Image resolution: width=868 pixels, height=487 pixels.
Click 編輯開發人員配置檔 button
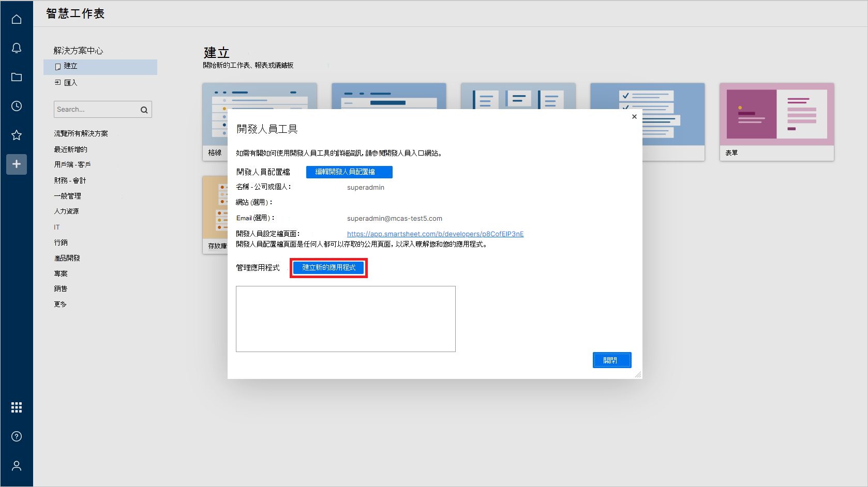(349, 172)
